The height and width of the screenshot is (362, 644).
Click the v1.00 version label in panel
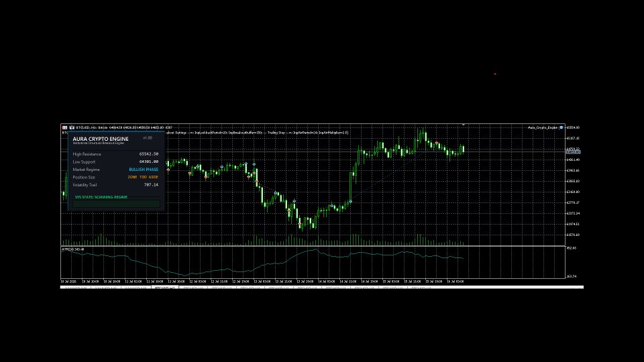[x=148, y=138]
